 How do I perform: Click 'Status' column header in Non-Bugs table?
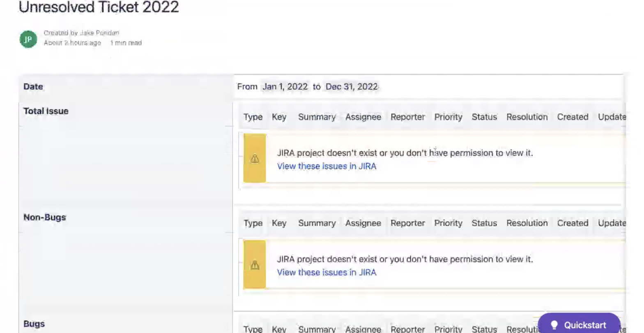484,223
